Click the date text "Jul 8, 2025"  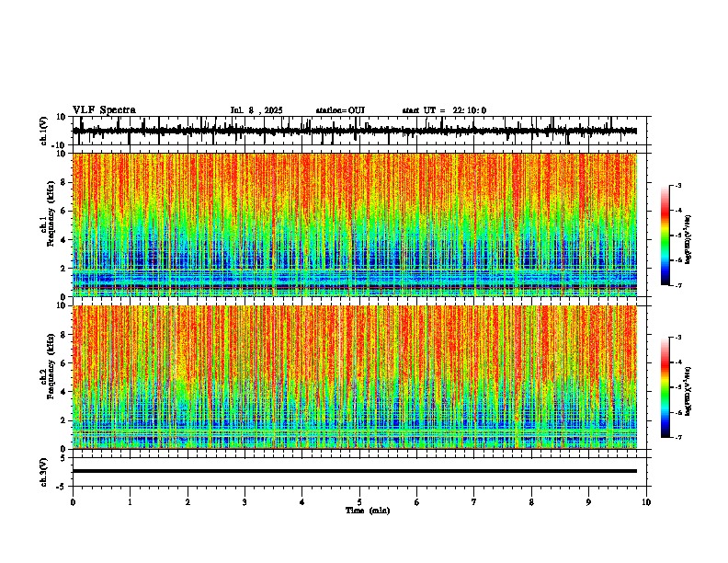click(256, 110)
